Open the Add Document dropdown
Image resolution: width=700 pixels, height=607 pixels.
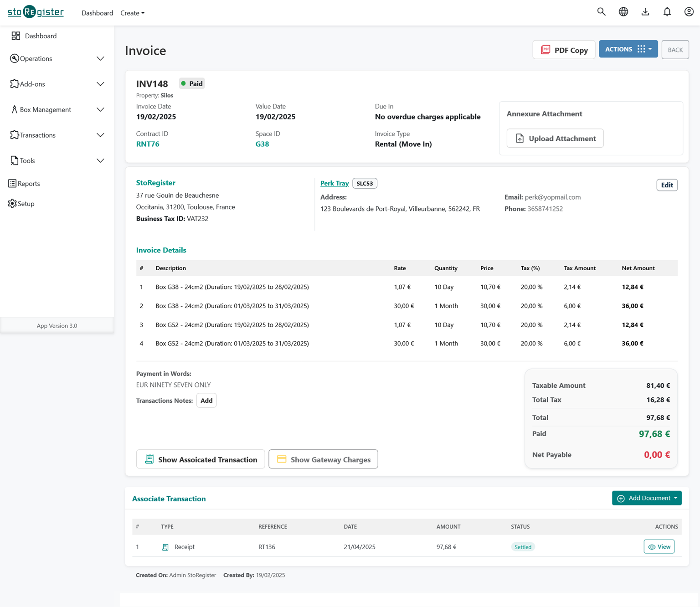(x=646, y=498)
